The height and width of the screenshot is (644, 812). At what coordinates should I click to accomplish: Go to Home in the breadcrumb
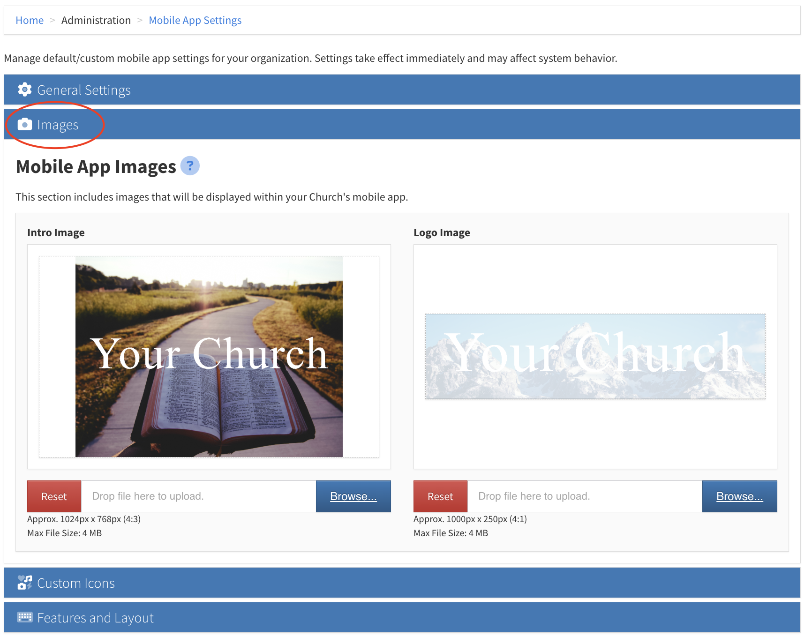(30, 20)
